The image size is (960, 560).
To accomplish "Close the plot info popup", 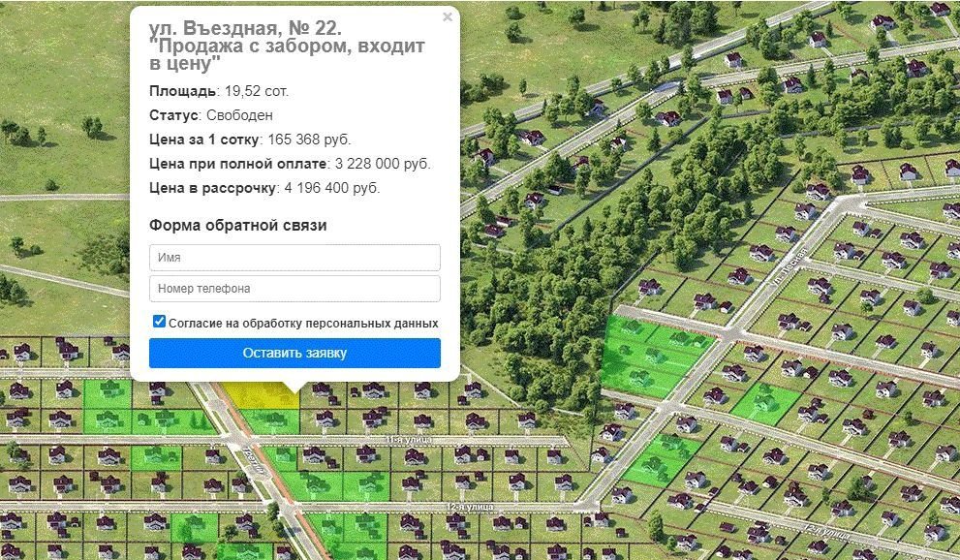I will (447, 16).
